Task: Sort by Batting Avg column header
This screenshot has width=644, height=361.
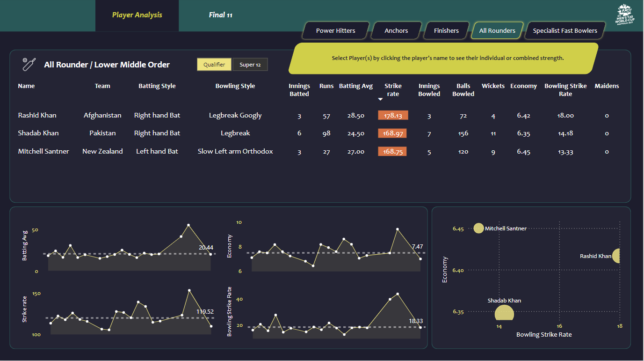Action: tap(356, 86)
